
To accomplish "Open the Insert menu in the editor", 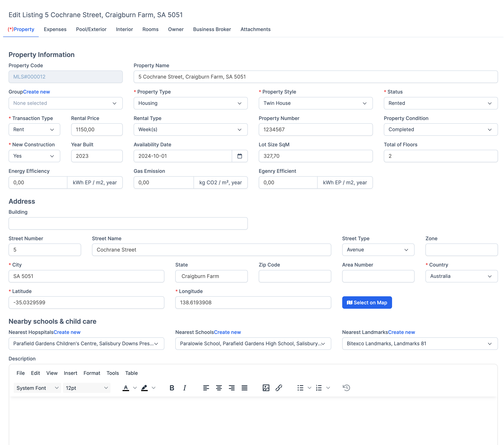I will pos(70,373).
